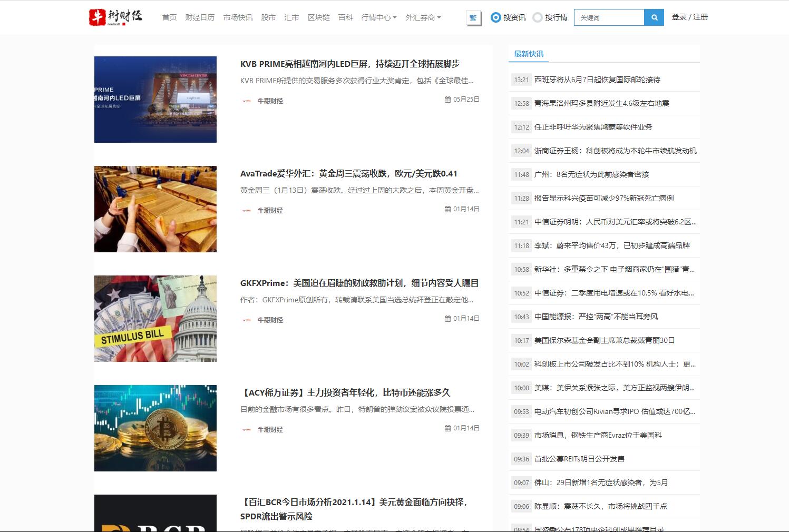Screen dimensions: 789x532
Task: Click the 关键词 search input field
Action: pos(609,17)
